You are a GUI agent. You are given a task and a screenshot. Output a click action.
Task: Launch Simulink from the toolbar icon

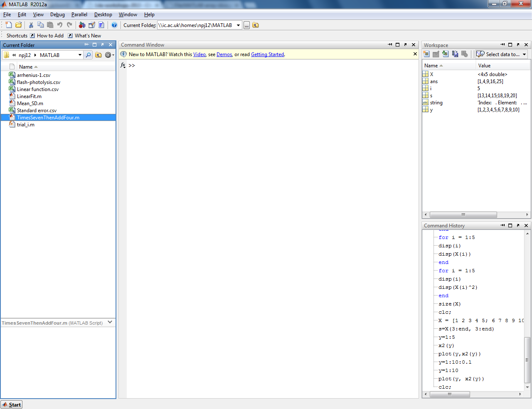(x=82, y=25)
